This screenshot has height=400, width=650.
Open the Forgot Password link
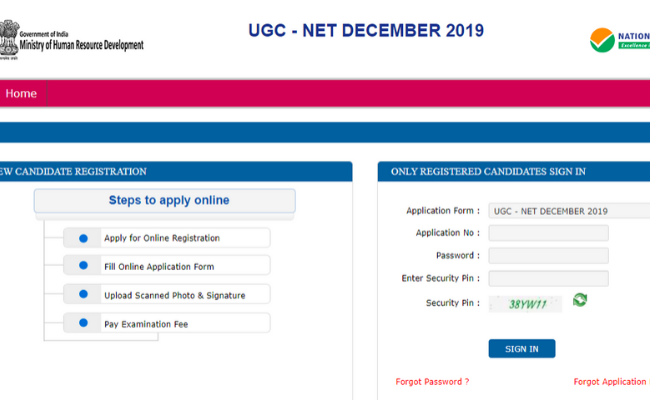pyautogui.click(x=432, y=381)
